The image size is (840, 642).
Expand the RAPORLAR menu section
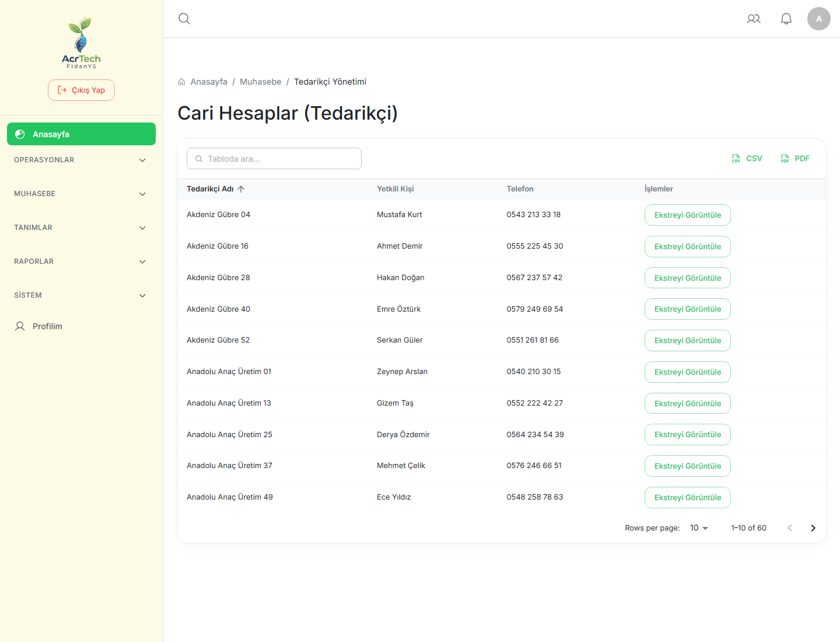[81, 261]
